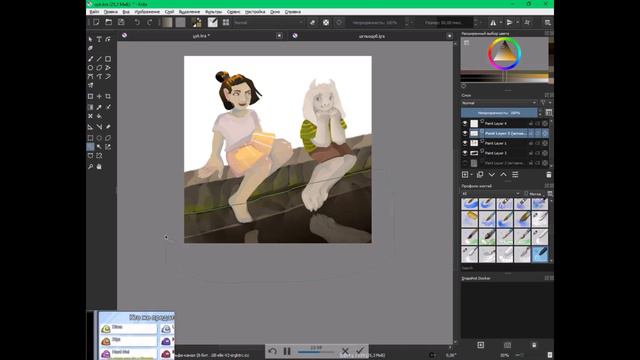Open the Правка menu
The height and width of the screenshot is (360, 640).
(111, 12)
